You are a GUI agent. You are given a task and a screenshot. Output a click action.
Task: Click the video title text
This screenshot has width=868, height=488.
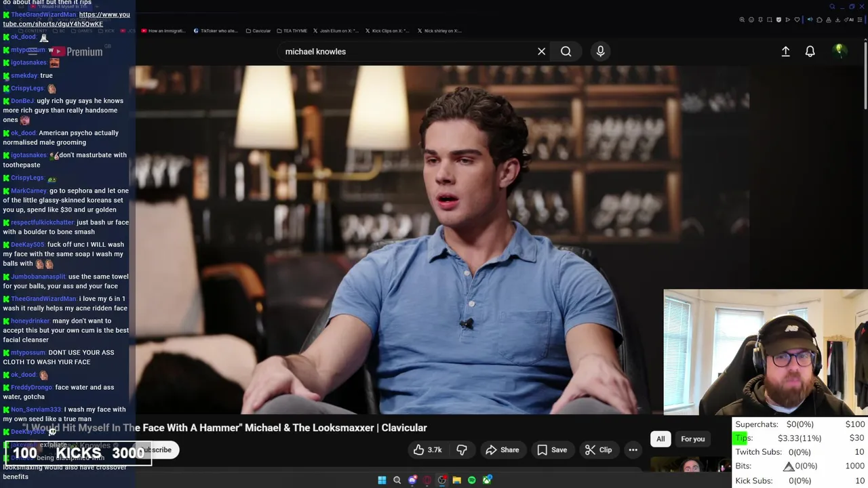pos(224,428)
